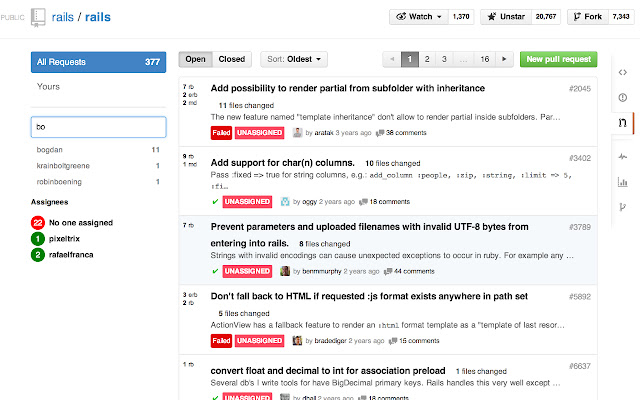Screen dimensions: 640x400
Task: Open the Network fork sidebar icon
Action: pos(622,207)
